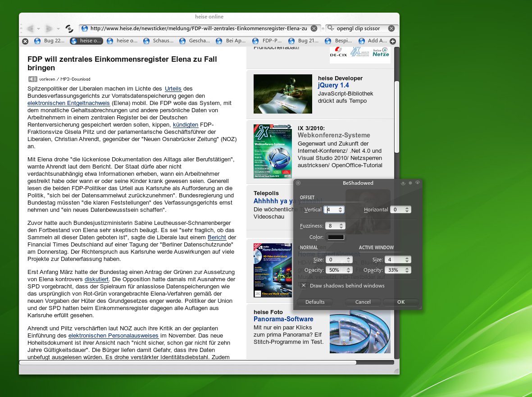Open a new tab with the plus icon
Viewport: 532px width, 397px height.
click(x=393, y=41)
